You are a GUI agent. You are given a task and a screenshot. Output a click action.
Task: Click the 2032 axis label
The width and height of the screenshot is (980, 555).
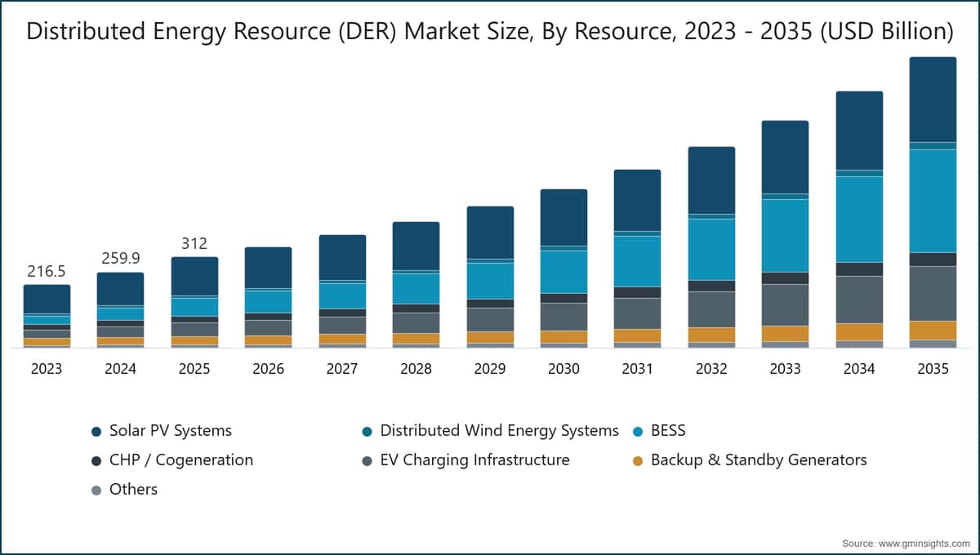click(711, 369)
